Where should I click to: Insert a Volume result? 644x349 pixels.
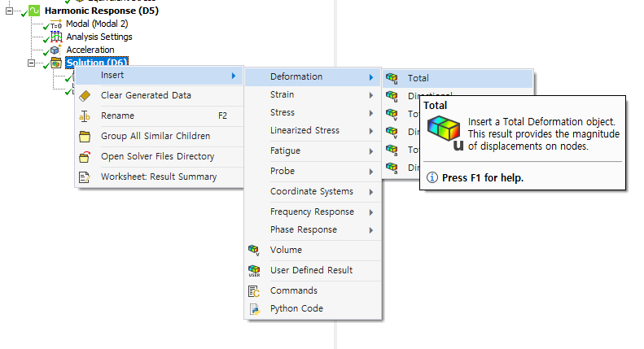[x=313, y=250]
